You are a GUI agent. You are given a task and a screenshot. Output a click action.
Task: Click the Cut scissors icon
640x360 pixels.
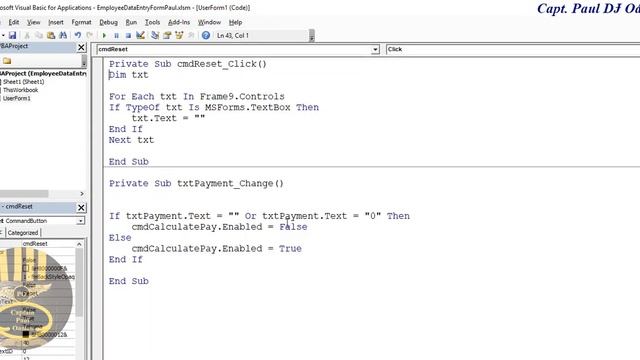click(x=27, y=36)
